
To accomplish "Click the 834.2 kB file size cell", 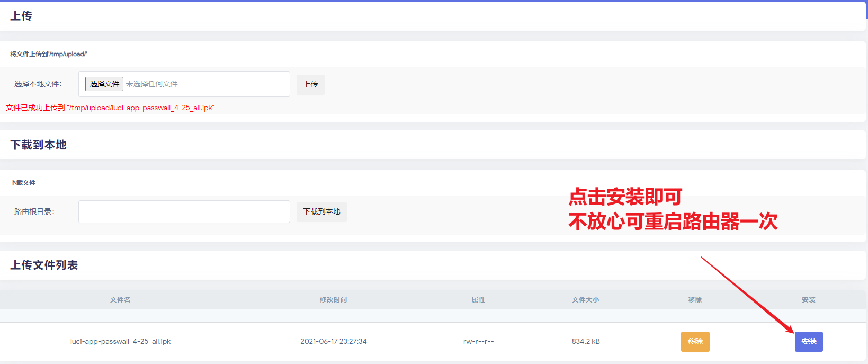I will pos(586,341).
